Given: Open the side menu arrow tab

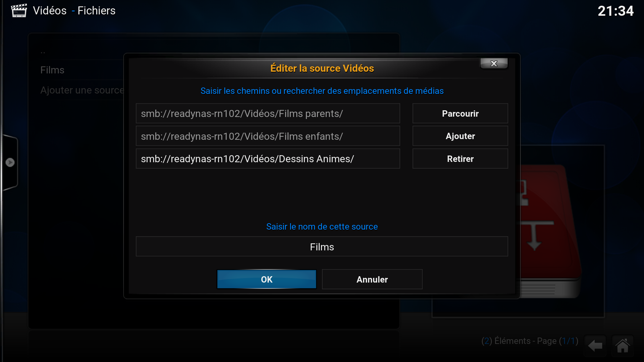Looking at the screenshot, I should 10,162.
